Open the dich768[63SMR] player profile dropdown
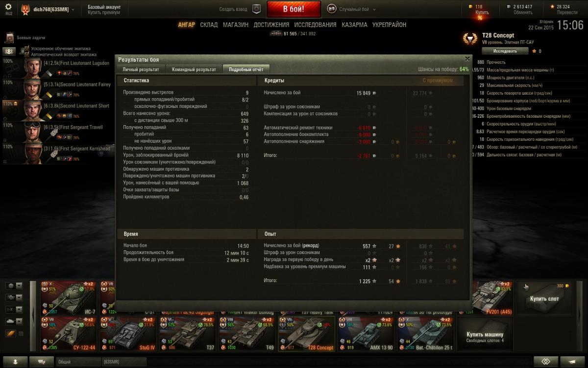Screen dimensions: 588x368 pos(49,9)
